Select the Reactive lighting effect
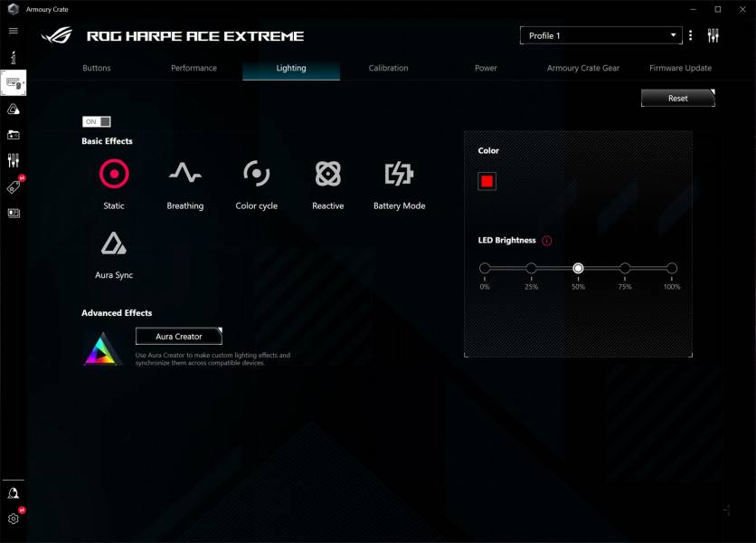 pyautogui.click(x=328, y=185)
